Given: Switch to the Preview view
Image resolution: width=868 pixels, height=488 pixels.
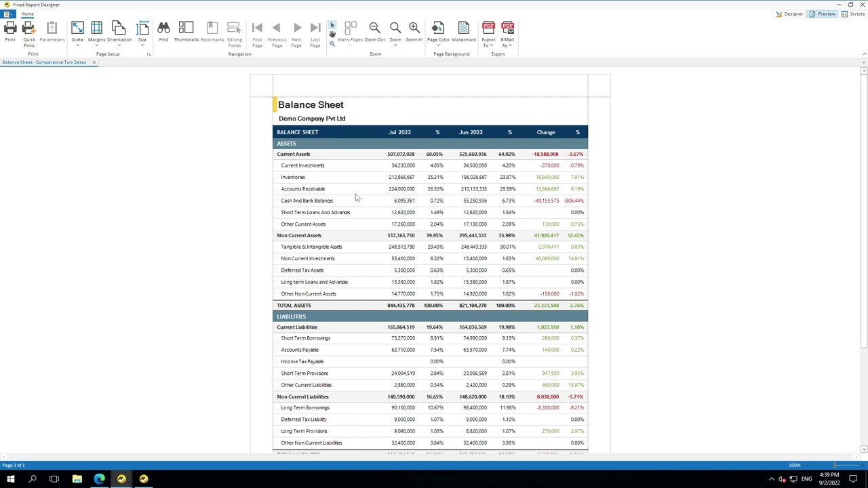Looking at the screenshot, I should pyautogui.click(x=823, y=14).
